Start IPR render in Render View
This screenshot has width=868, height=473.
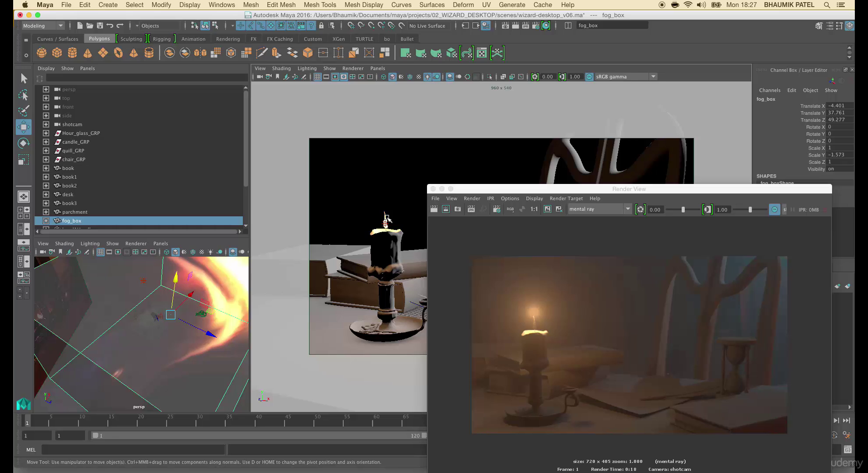click(471, 209)
